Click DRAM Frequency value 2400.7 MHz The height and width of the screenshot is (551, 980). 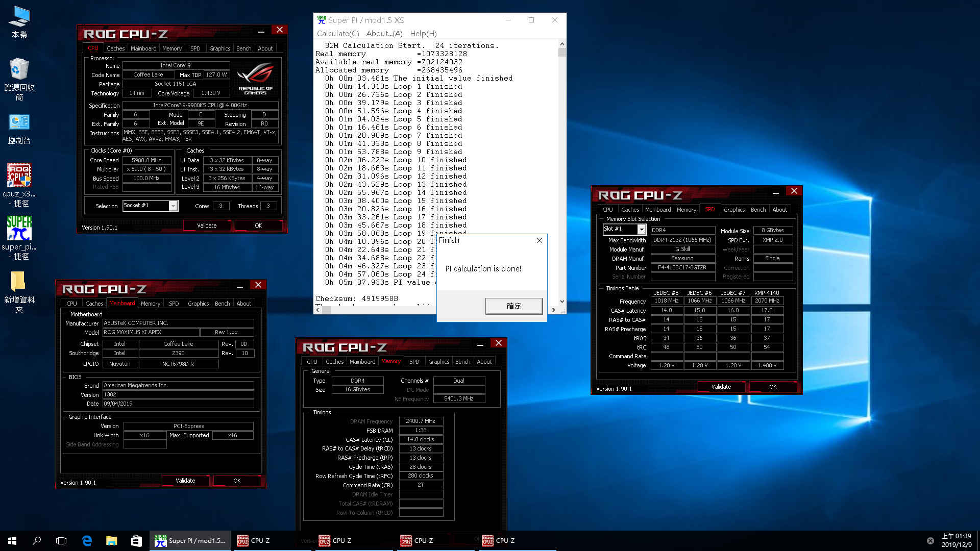tap(421, 421)
